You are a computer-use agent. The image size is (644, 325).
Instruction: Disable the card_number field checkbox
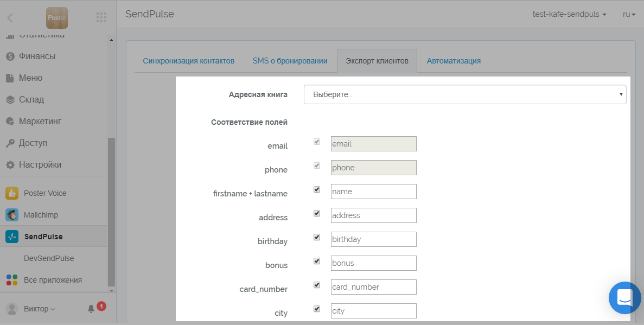point(317,285)
